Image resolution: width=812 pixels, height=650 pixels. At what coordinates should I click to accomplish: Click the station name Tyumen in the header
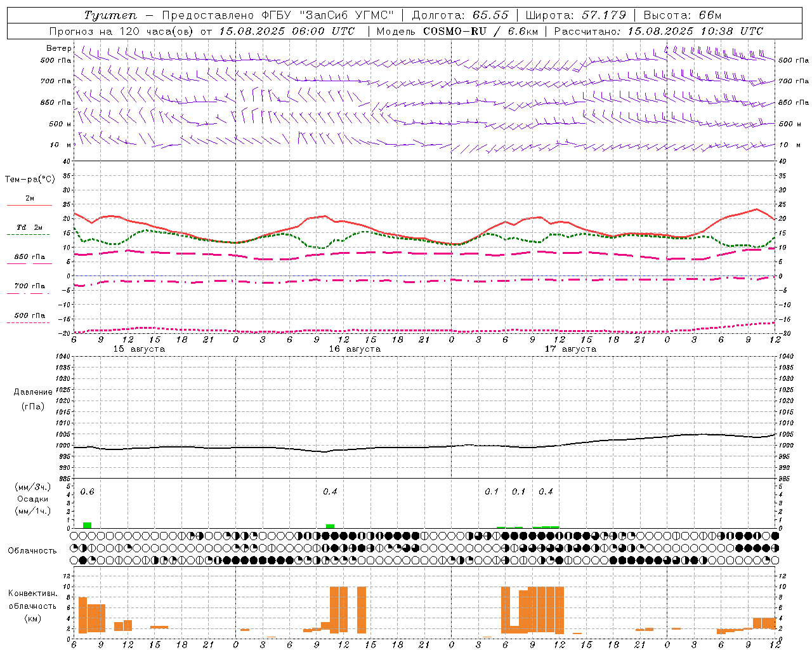coord(110,15)
